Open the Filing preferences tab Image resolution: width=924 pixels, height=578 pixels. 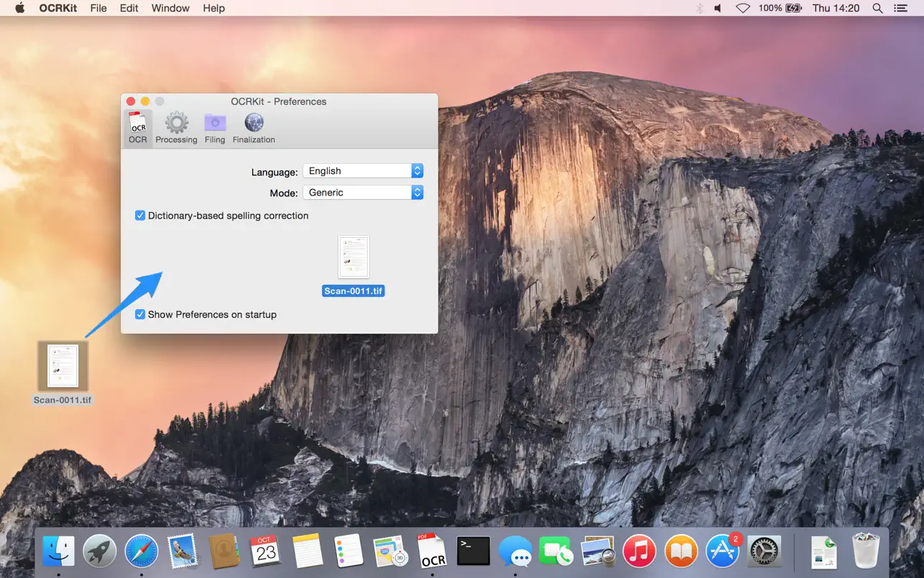coord(215,129)
